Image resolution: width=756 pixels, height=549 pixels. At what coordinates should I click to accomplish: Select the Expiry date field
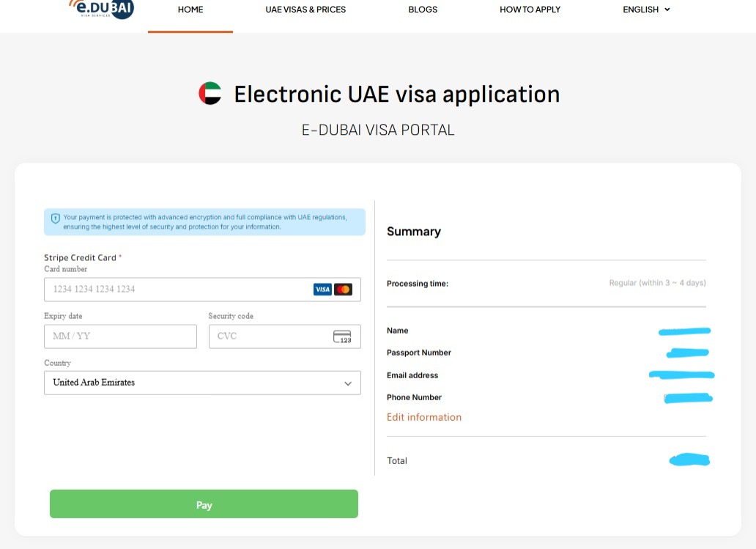pos(119,336)
